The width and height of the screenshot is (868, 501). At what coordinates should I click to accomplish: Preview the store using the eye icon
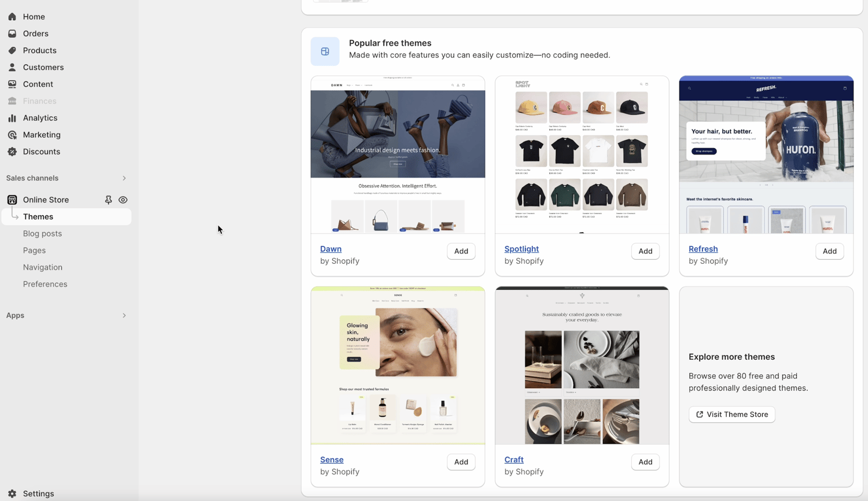pos(123,200)
